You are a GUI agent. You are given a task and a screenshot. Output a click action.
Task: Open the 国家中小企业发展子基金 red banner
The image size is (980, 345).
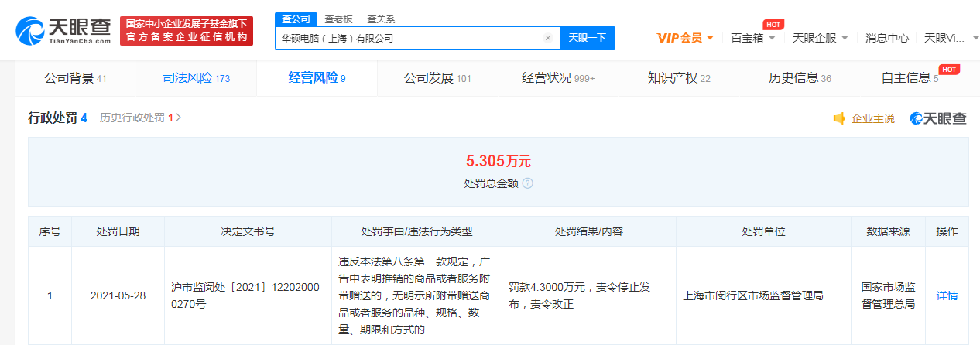point(187,31)
